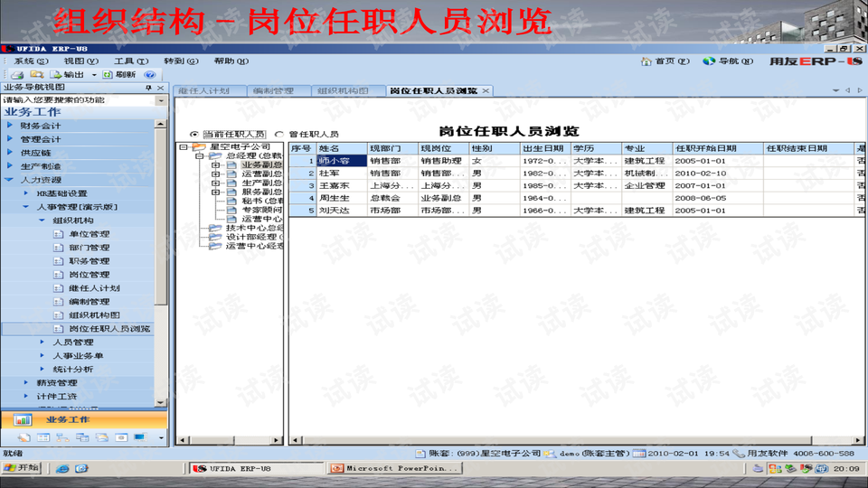The width and height of the screenshot is (868, 488).
Task: Open 组织机构图 in the navigation tree
Action: coord(93,314)
